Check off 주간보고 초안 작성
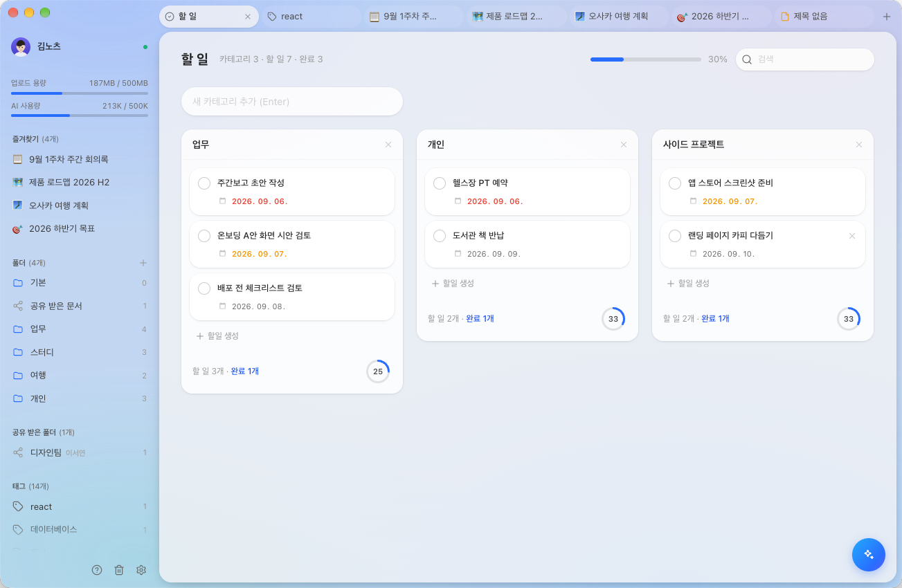This screenshot has width=902, height=588. 204,183
